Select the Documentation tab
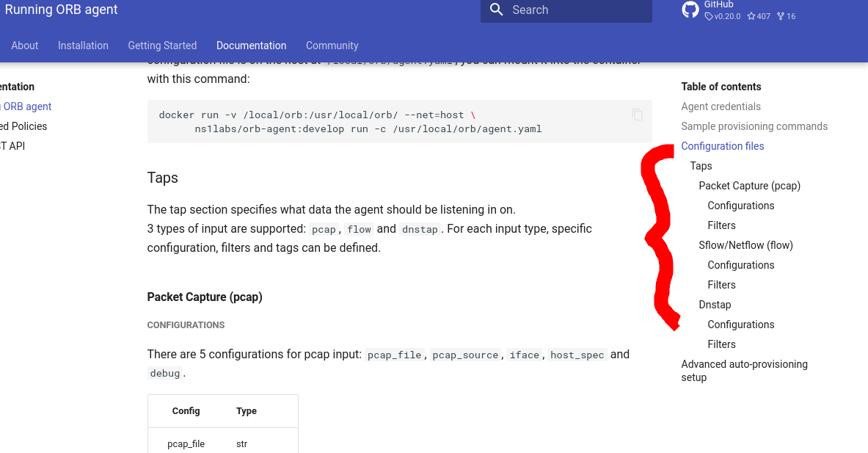868x453 pixels. point(252,46)
